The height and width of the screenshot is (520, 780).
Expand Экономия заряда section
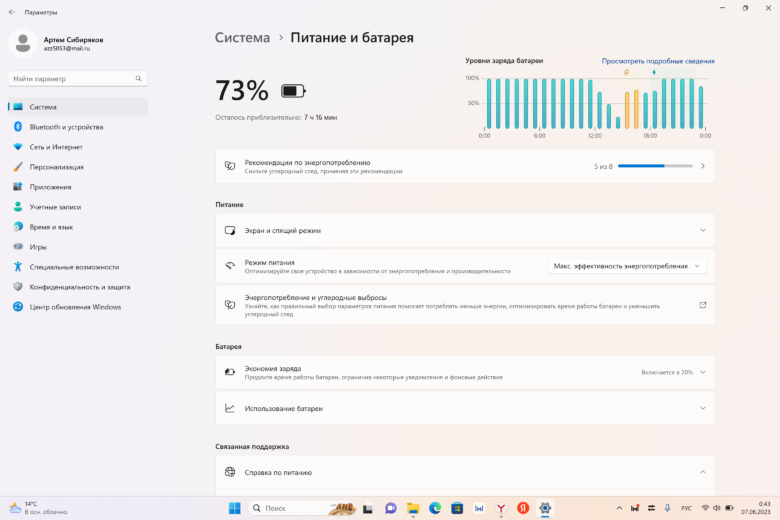465,372
